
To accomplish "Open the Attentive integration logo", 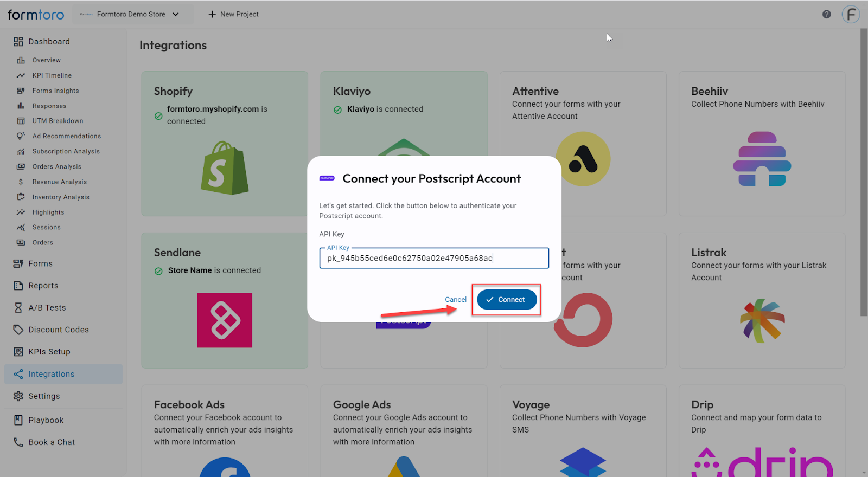I will click(583, 159).
